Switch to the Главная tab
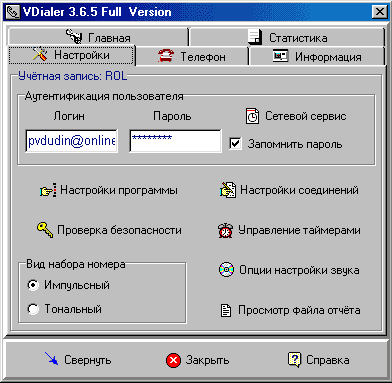The width and height of the screenshot is (392, 383). (x=98, y=37)
